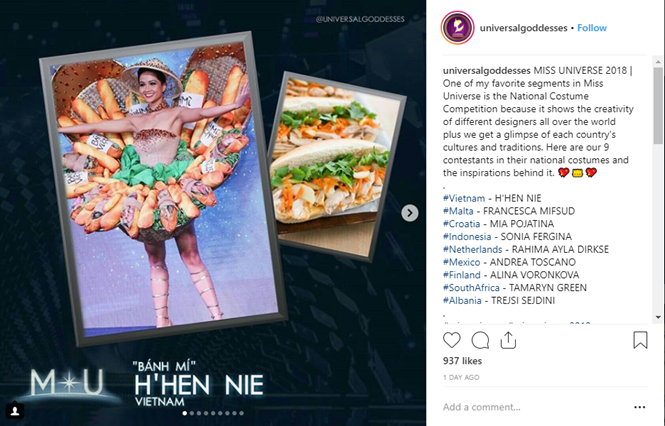The image size is (665, 426).
Task: Open the #Netherlands hashtag link
Action: [x=472, y=249]
